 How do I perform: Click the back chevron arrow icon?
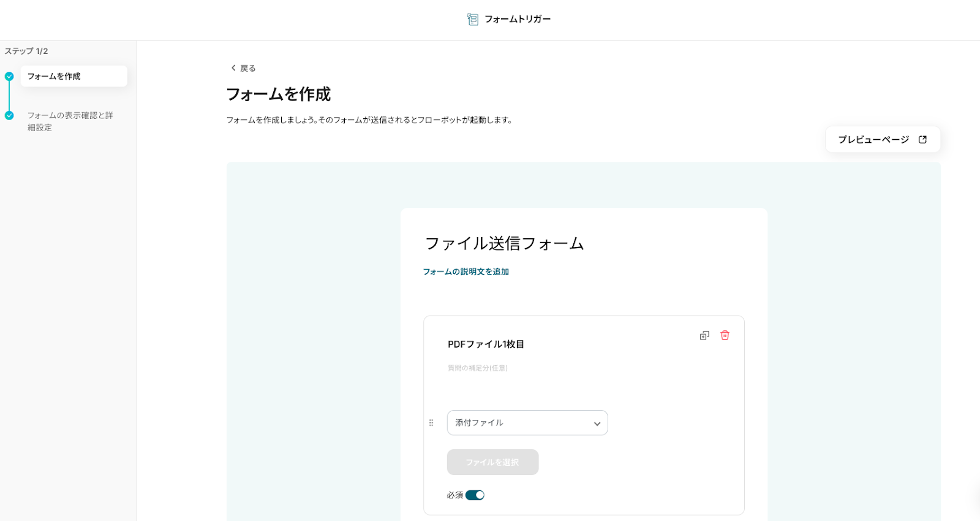point(233,68)
